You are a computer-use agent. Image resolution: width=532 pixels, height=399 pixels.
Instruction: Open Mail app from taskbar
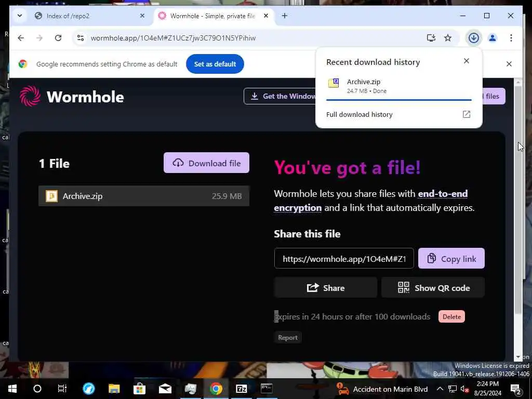click(x=165, y=389)
